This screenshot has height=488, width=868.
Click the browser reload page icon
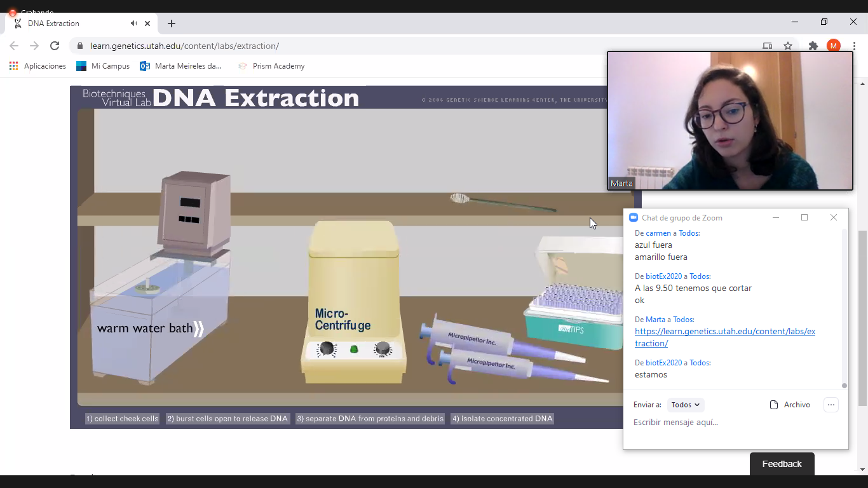pyautogui.click(x=55, y=46)
